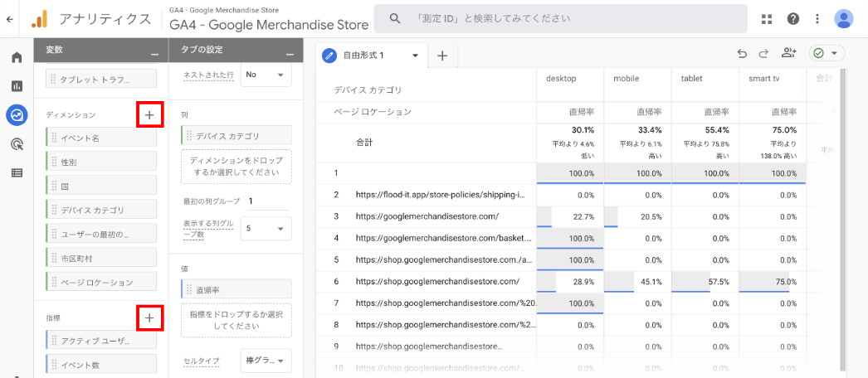Open 自由形式 1 tab dropdown arrow
Viewport: 868px width, 378px height.
click(415, 56)
